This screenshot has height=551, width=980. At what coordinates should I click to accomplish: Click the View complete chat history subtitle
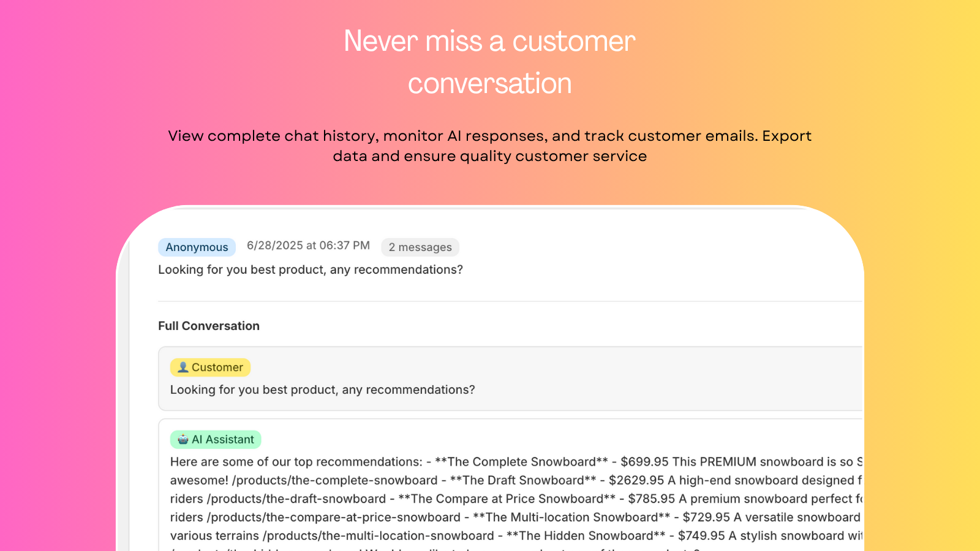(x=490, y=146)
